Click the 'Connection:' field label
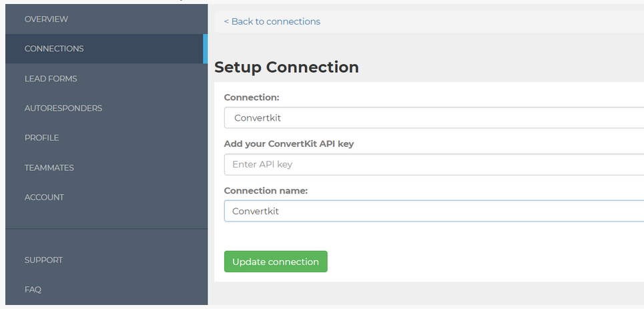 (x=252, y=97)
